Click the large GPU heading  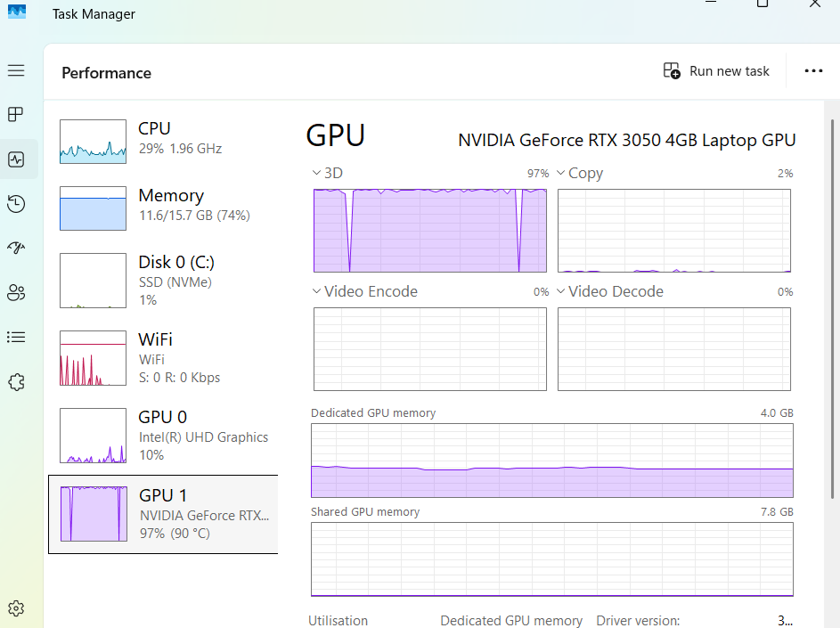pos(335,135)
